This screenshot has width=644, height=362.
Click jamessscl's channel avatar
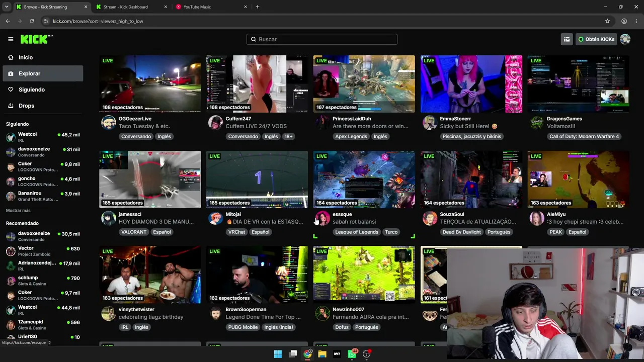(x=108, y=218)
